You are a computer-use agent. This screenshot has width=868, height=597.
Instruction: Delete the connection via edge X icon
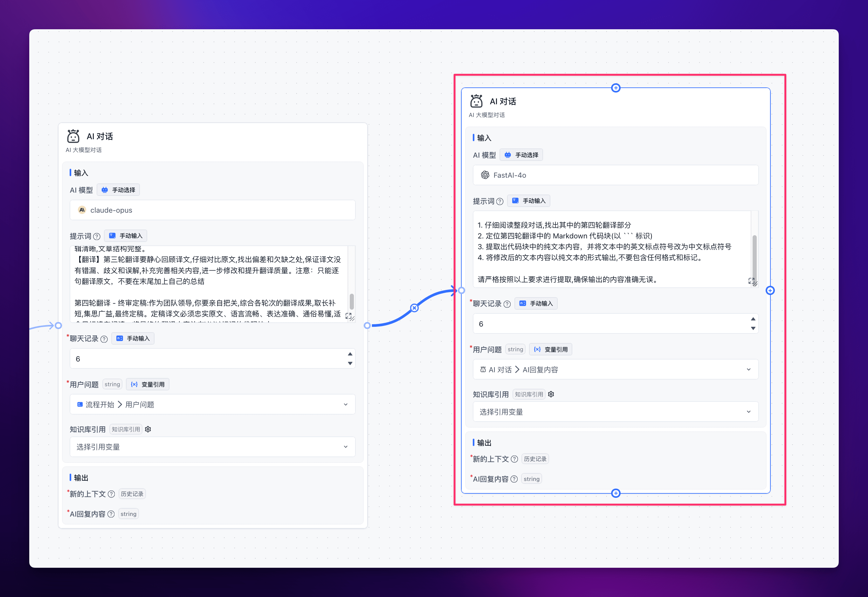pos(414,308)
